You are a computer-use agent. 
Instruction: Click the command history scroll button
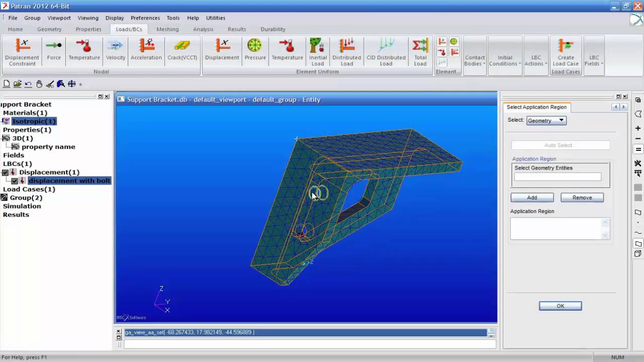click(x=492, y=333)
